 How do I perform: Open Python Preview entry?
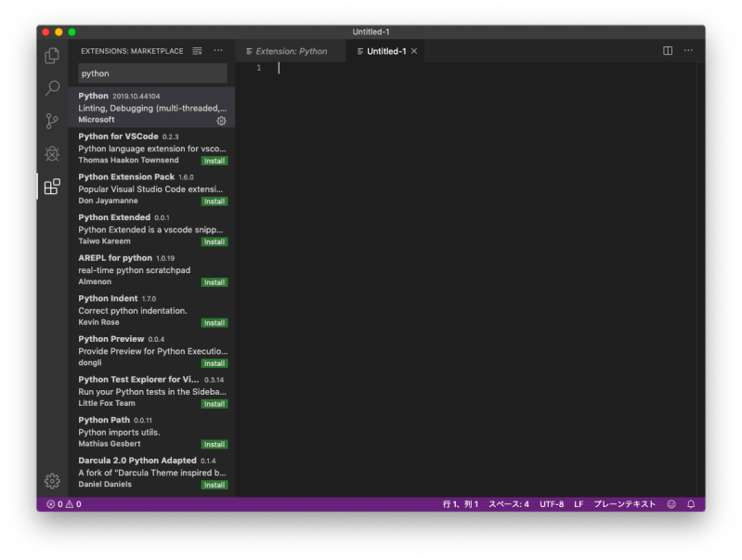point(151,350)
